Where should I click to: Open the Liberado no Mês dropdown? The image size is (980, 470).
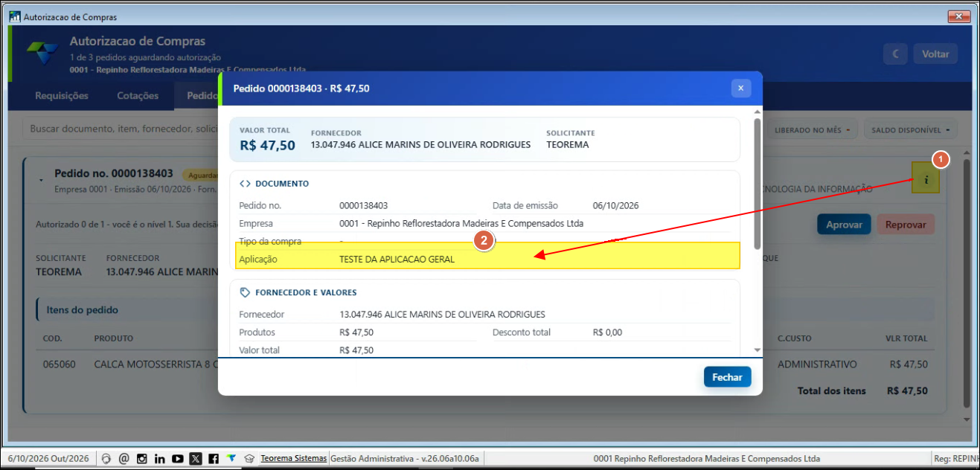coord(813,130)
